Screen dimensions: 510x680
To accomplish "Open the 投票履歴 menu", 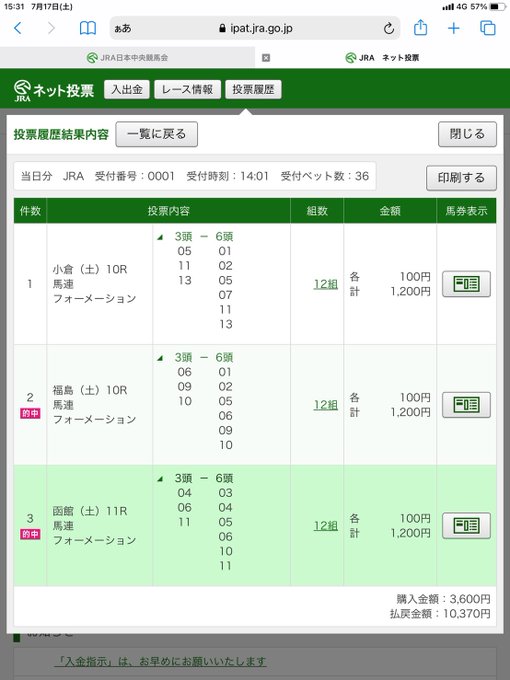I will (x=253, y=90).
